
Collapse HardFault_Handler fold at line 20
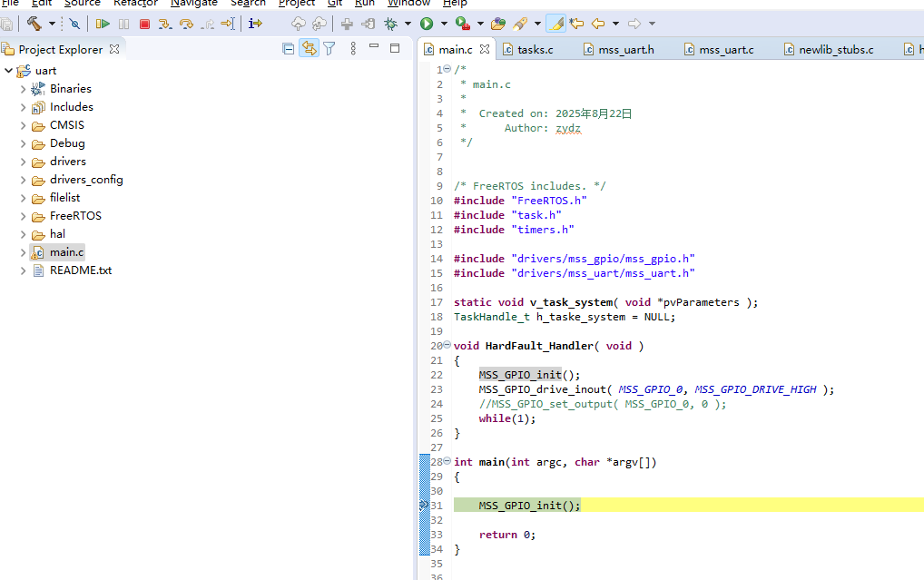click(x=447, y=345)
